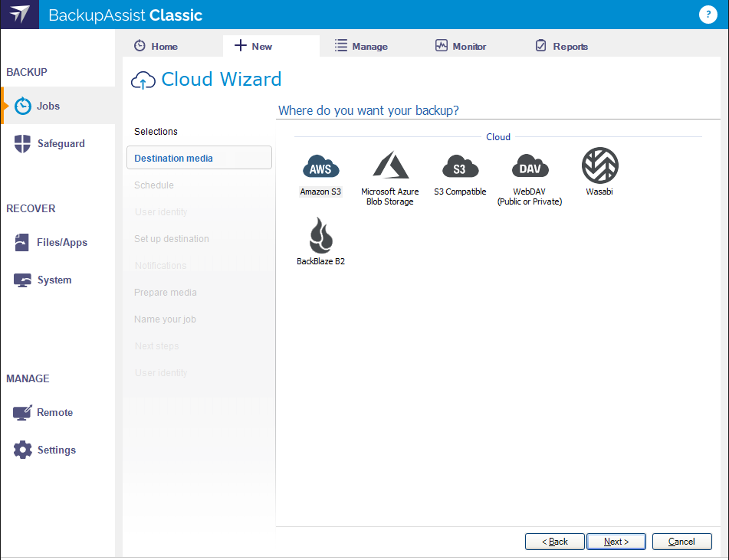Click the BackupAssist Classic title text
The width and height of the screenshot is (729, 560).
coord(126,15)
